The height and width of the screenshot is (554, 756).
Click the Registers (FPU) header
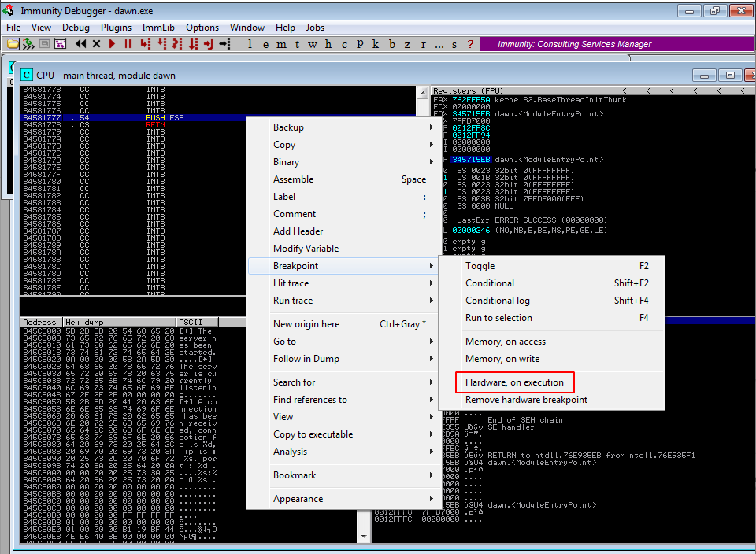pyautogui.click(x=468, y=90)
